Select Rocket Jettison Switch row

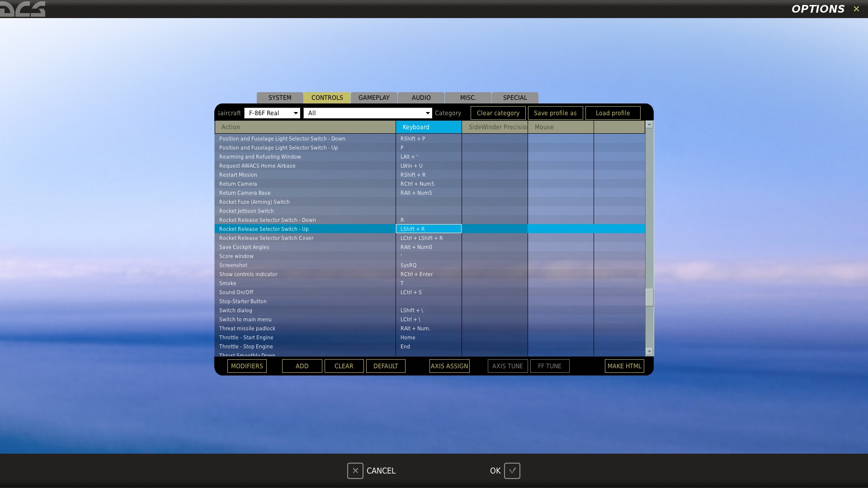(430, 211)
